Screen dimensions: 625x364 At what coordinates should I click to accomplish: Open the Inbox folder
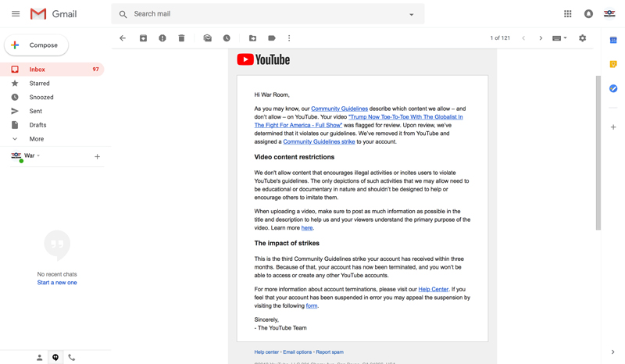click(x=52, y=70)
